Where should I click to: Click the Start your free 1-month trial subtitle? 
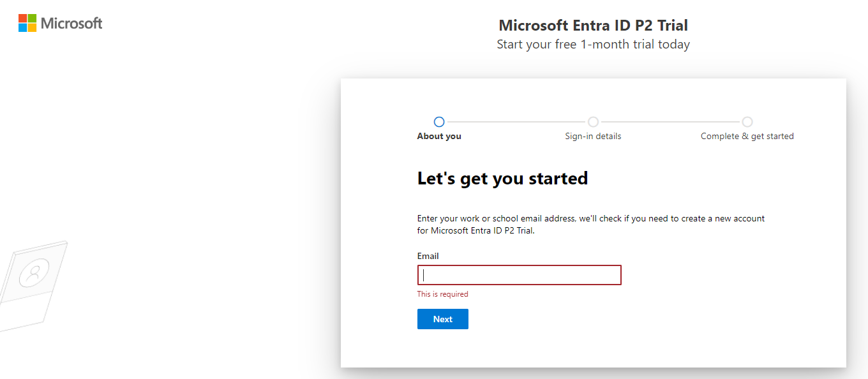pyautogui.click(x=593, y=44)
